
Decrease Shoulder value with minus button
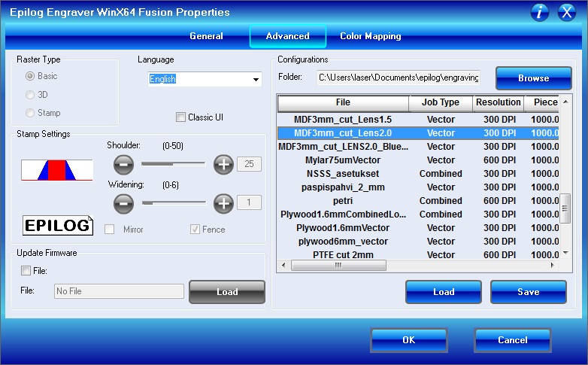click(x=124, y=164)
